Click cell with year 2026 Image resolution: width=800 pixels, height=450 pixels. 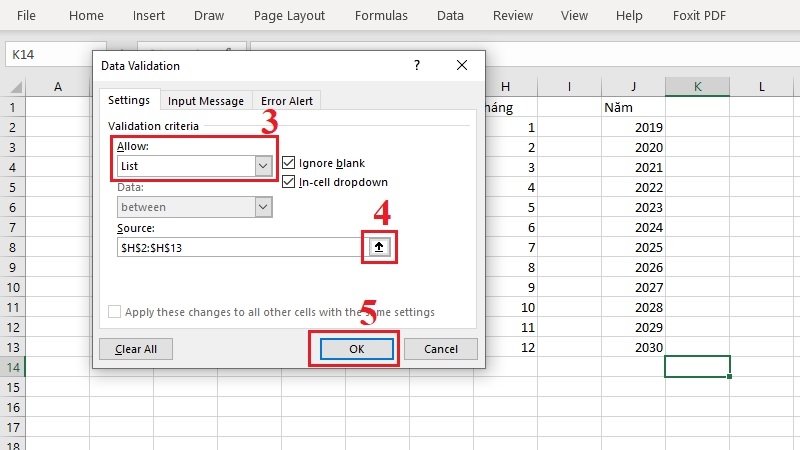click(x=633, y=267)
